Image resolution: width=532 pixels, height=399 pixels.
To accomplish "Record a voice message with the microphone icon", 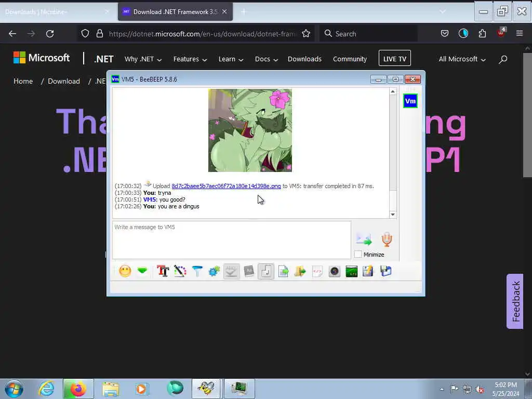I will pyautogui.click(x=387, y=239).
